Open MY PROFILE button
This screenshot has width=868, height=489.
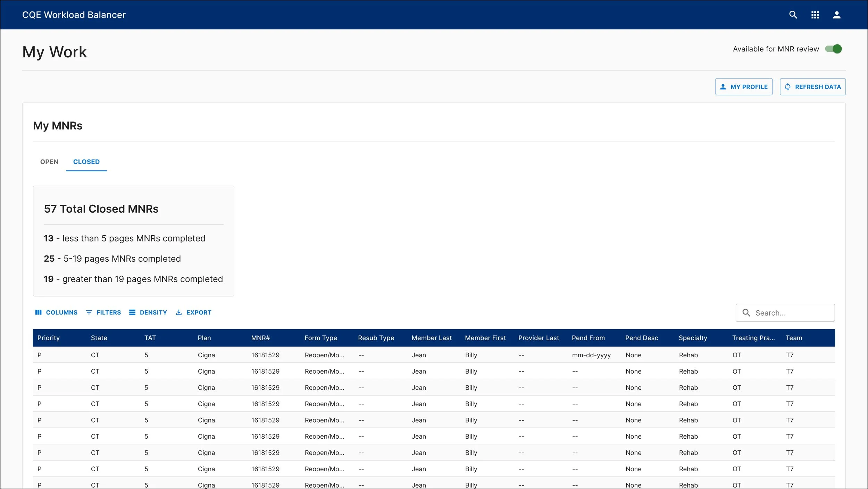tap(744, 87)
